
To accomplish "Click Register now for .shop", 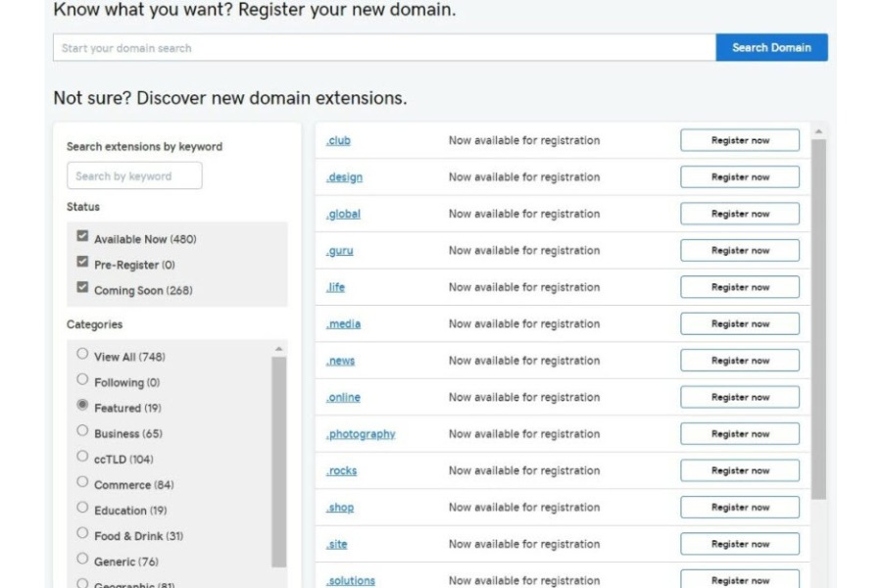I will [x=740, y=507].
